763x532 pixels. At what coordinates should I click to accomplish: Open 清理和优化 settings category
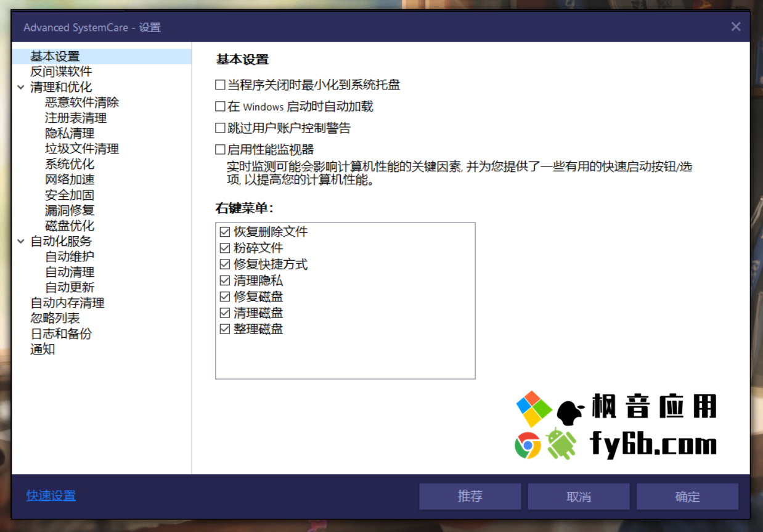(61, 88)
